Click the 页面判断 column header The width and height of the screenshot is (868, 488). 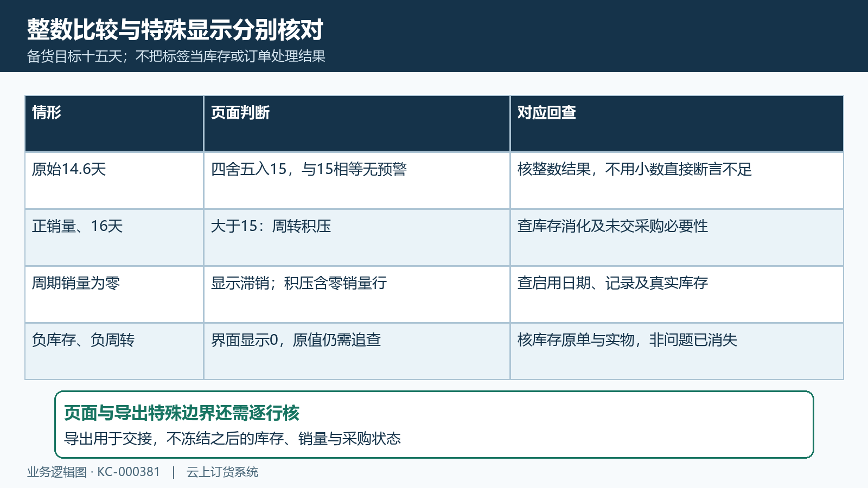[357, 124]
